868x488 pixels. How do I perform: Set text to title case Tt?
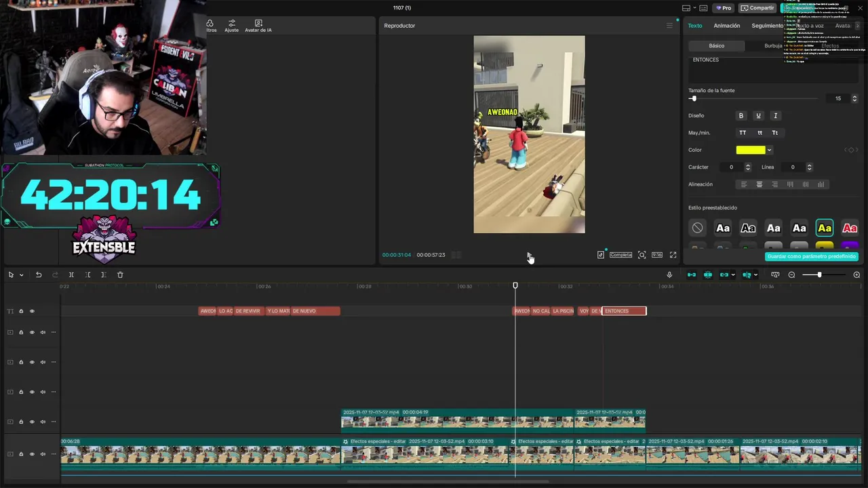click(775, 133)
